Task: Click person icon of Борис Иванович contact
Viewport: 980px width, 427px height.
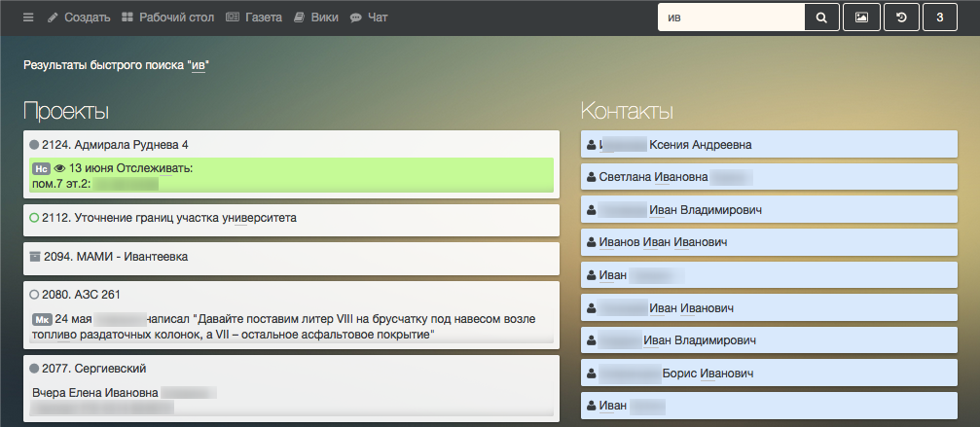Action: (592, 374)
